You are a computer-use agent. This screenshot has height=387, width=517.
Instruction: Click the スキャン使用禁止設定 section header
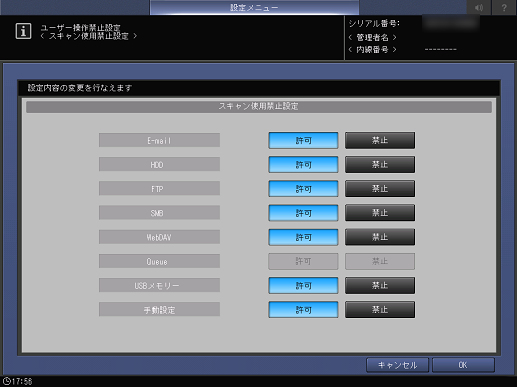pos(259,107)
